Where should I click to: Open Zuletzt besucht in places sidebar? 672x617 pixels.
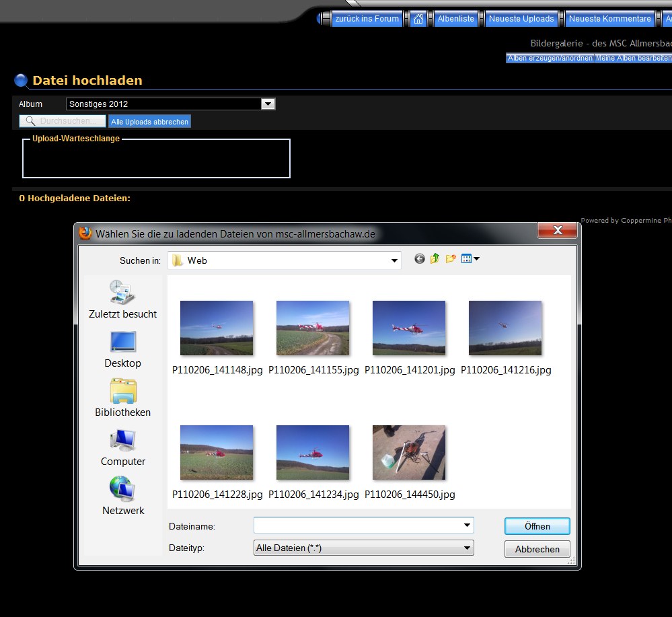point(122,299)
